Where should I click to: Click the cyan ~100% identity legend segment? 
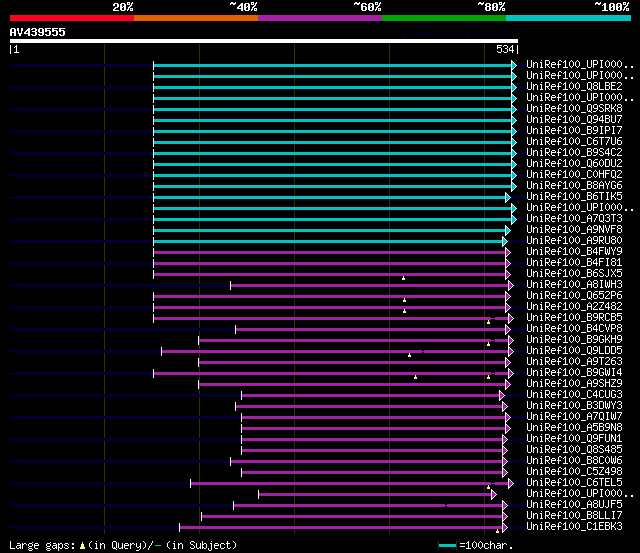click(569, 18)
